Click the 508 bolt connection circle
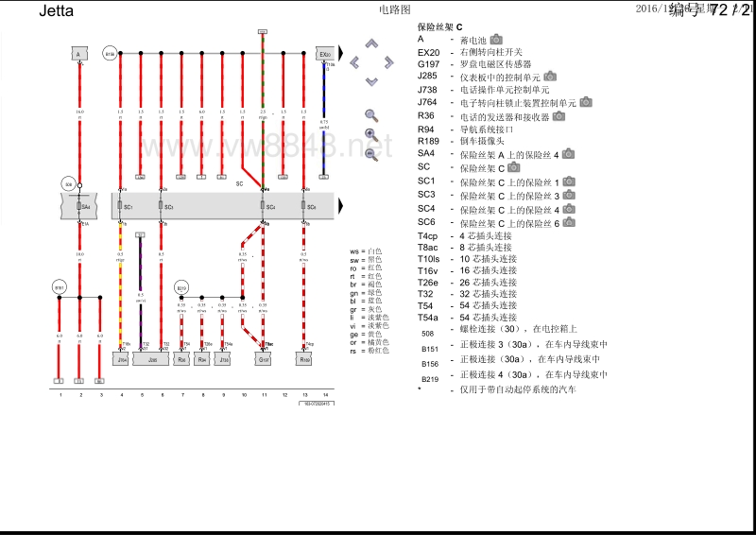The height and width of the screenshot is (535, 756). click(69, 184)
